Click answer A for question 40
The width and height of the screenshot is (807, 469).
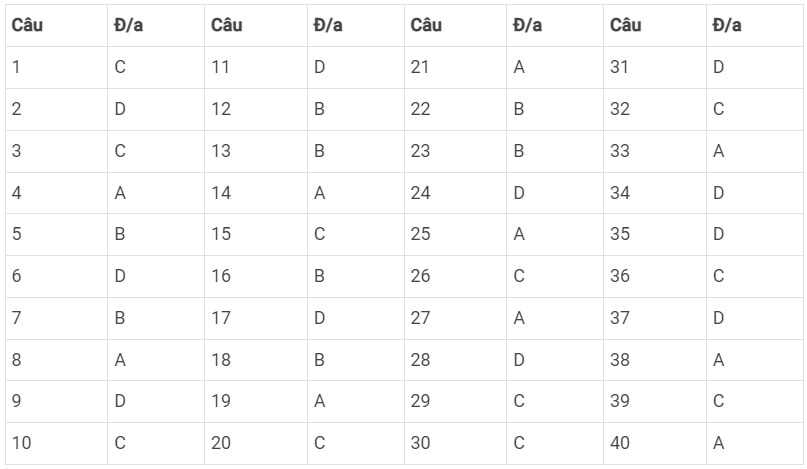[x=754, y=443]
